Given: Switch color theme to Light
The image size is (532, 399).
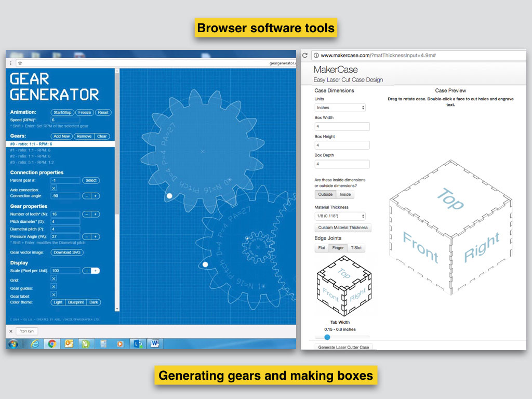Looking at the screenshot, I should (x=58, y=302).
